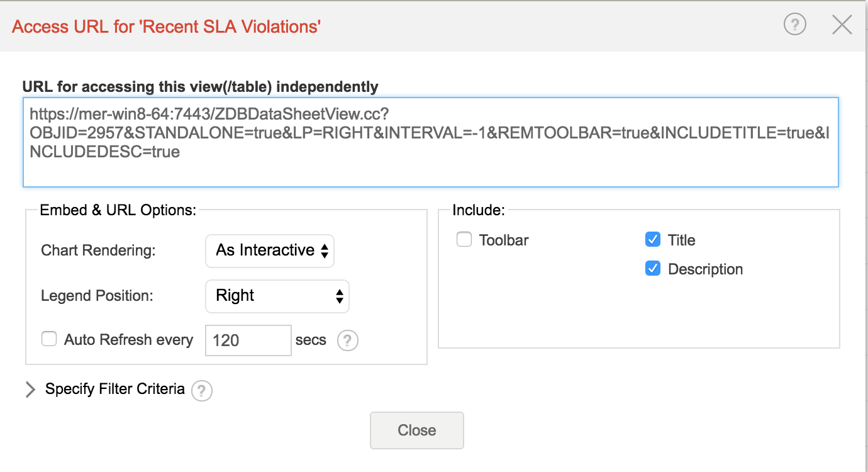
Task: Click the X icon in the dialog header
Action: pos(842,25)
